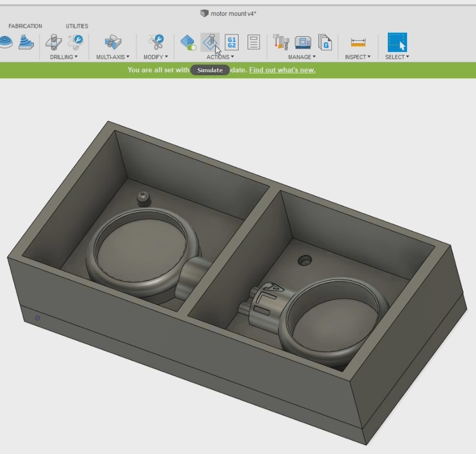This screenshot has height=454, width=476.
Task: Expand the MULTI-AXIS dropdown
Action: 112,57
